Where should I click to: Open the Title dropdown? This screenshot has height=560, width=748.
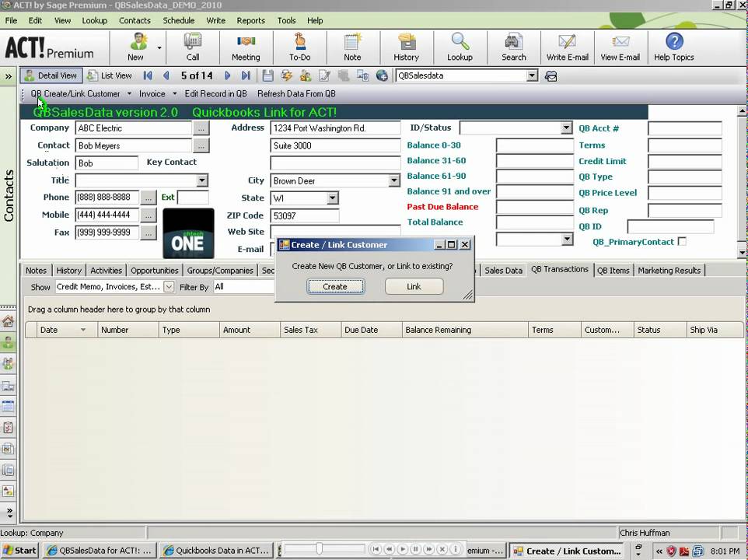[202, 180]
